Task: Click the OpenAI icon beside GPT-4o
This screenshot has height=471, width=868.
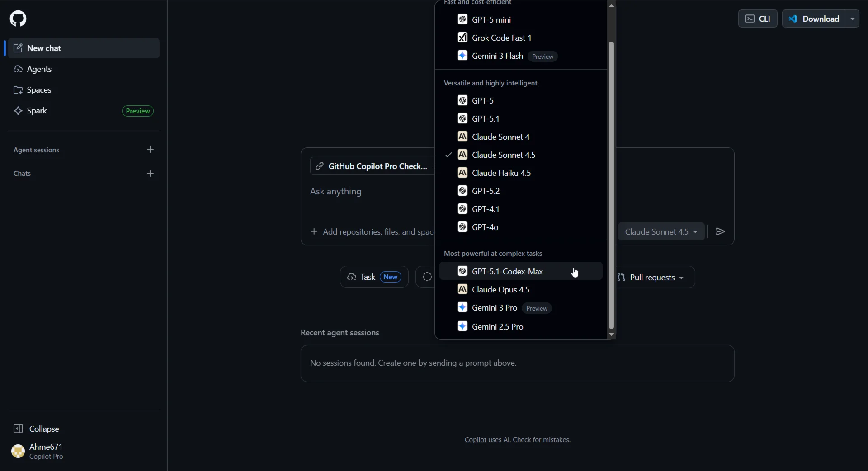Action: click(462, 227)
